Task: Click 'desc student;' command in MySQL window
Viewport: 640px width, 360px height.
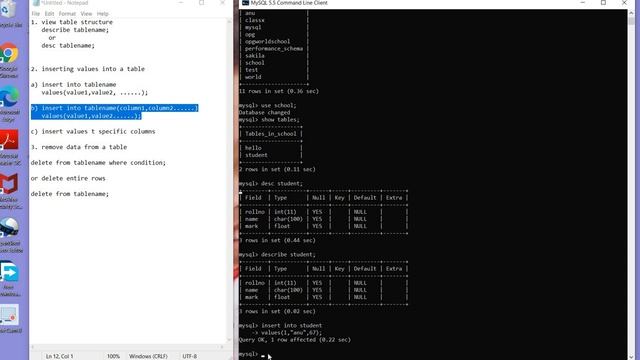Action: (x=282, y=183)
